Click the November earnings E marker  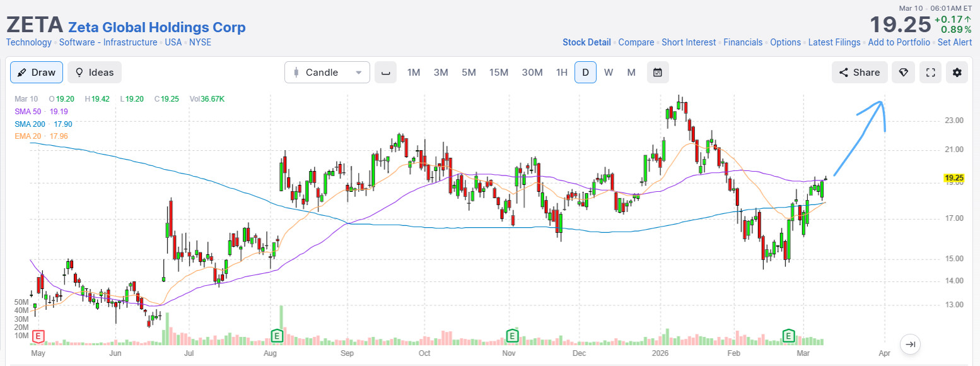tap(513, 334)
